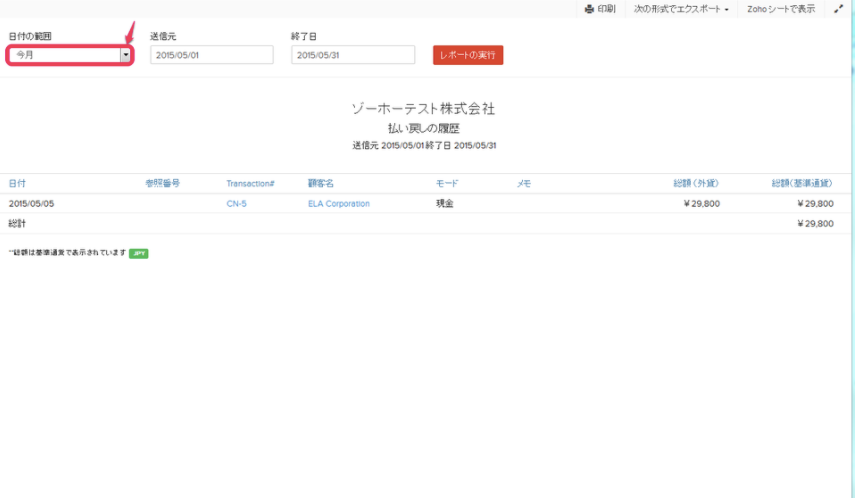Sort by the 顧客名 column header
This screenshot has width=855, height=498.
(x=320, y=184)
